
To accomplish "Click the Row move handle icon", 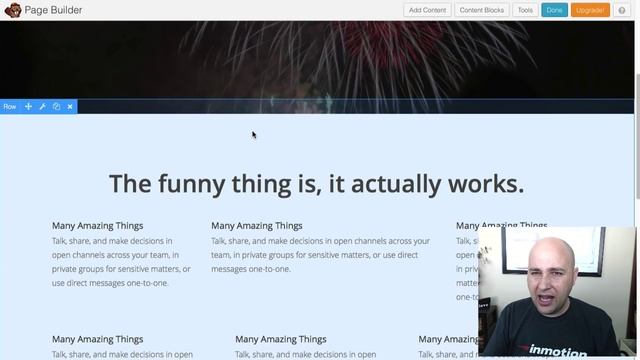I will pos(28,107).
